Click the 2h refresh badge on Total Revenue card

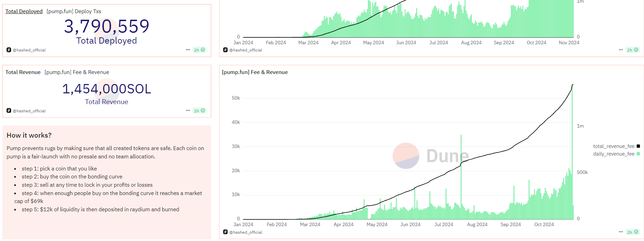click(199, 111)
